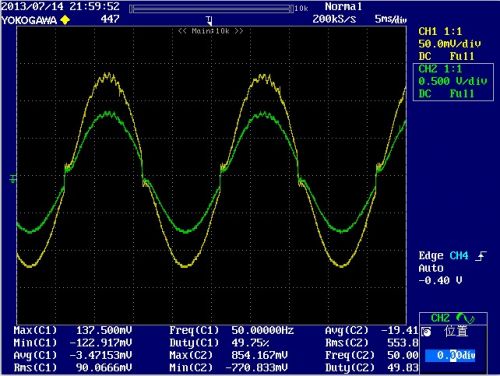
Task: Click the rising edge trigger slope icon
Action: click(x=481, y=256)
